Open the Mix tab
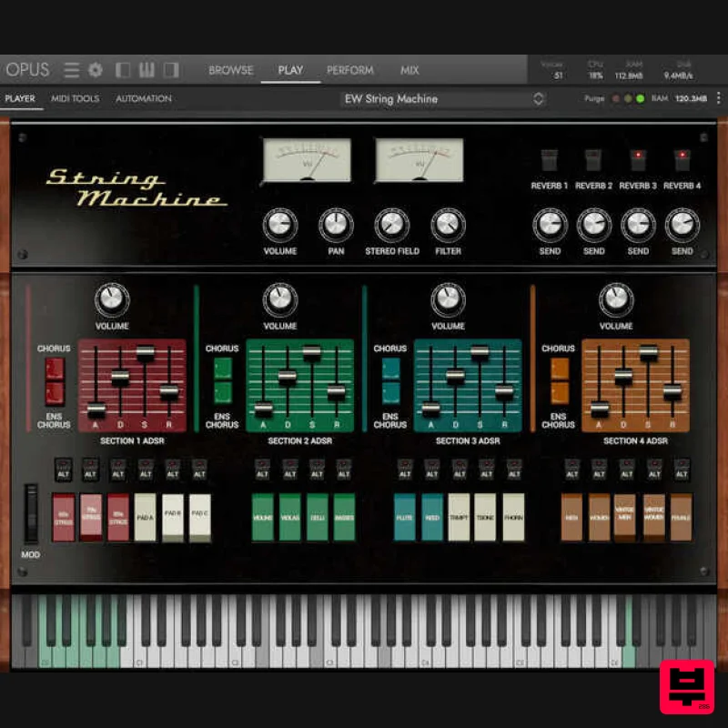This screenshot has height=728, width=728. (x=409, y=70)
